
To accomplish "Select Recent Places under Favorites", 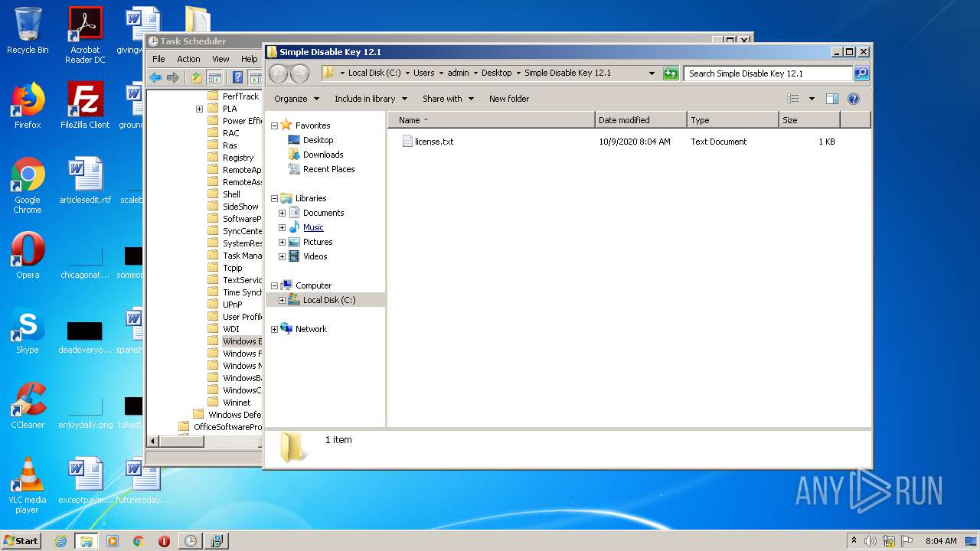I will tap(328, 169).
